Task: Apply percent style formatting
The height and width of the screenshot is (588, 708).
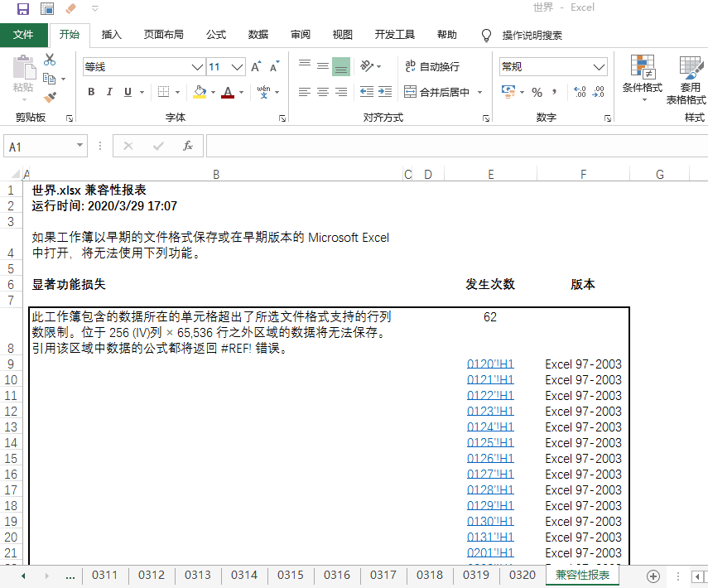Action: click(537, 92)
